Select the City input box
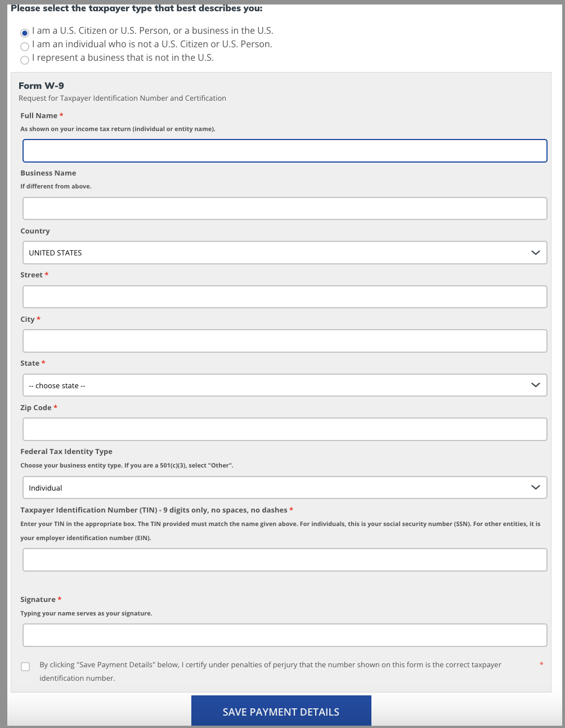This screenshot has height=728, width=565. coord(285,340)
